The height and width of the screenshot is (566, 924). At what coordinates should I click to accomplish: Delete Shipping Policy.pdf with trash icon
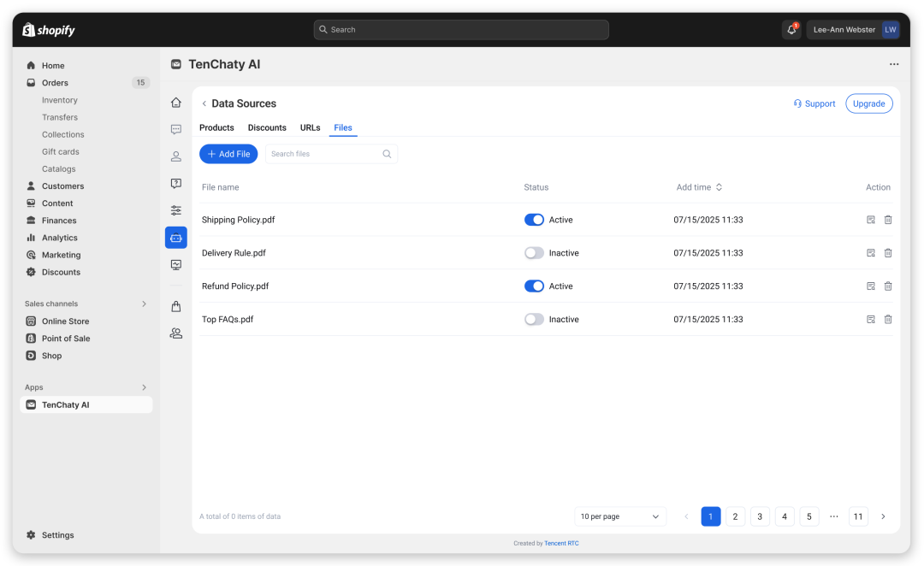pyautogui.click(x=888, y=220)
